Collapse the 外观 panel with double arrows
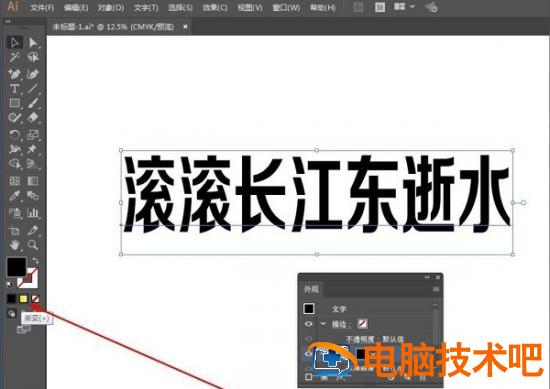The image size is (550, 389). pos(427,277)
